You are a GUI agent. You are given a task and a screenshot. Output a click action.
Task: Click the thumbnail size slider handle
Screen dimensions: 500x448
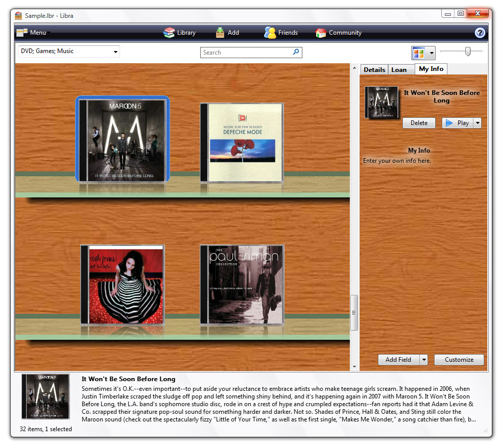point(468,52)
